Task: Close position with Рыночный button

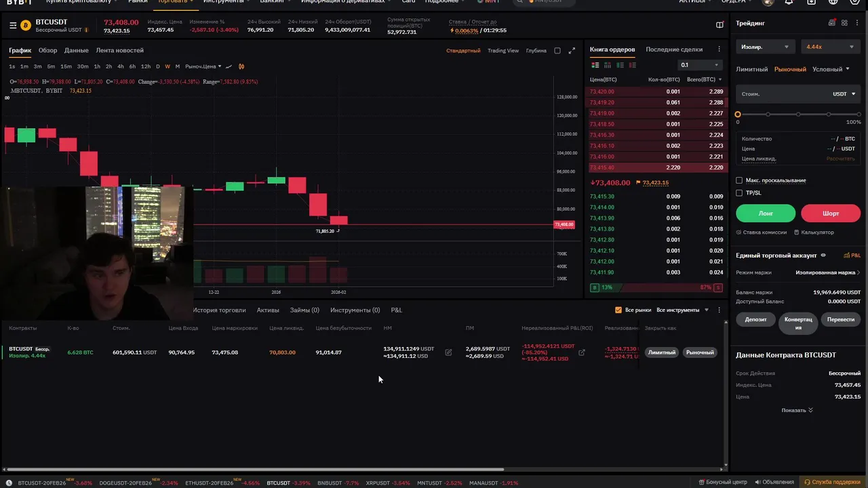Action: point(700,352)
